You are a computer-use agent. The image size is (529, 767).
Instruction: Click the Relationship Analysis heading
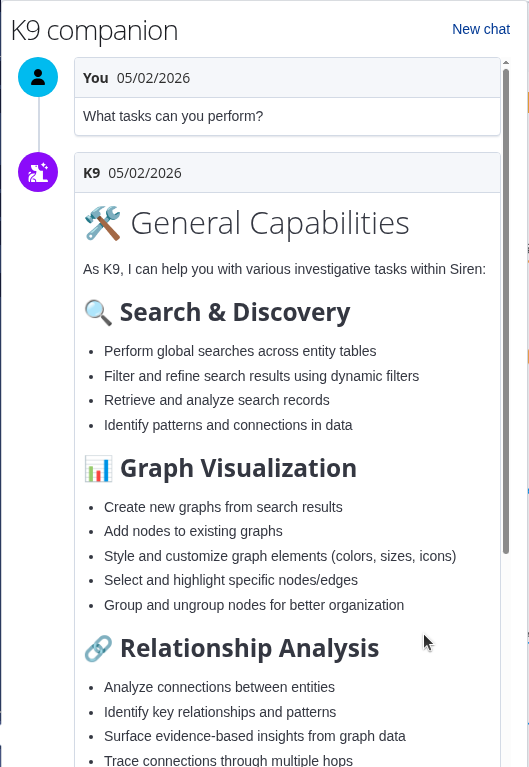250,648
